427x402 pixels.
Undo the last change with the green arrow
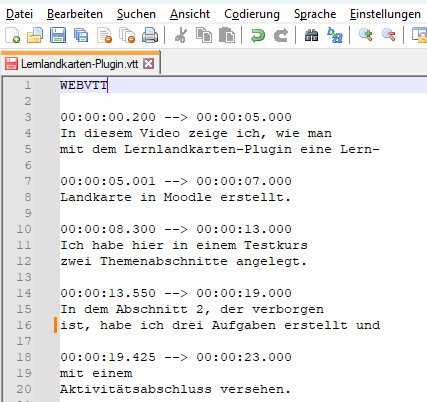coord(258,35)
